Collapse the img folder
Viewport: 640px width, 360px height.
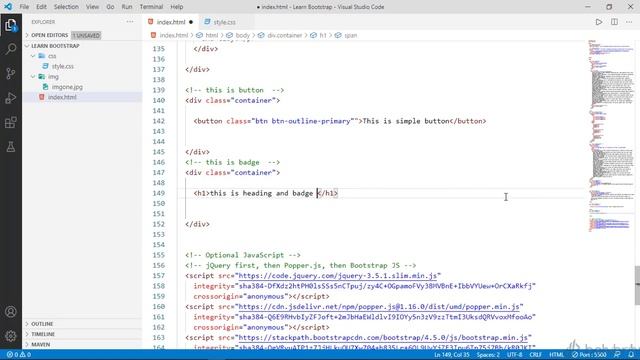(53, 77)
